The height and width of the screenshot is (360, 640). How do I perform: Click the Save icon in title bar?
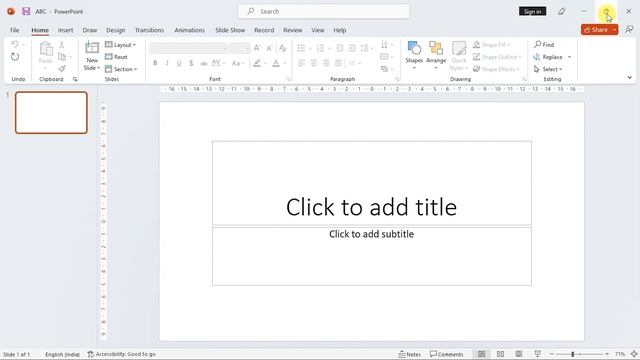tap(26, 11)
